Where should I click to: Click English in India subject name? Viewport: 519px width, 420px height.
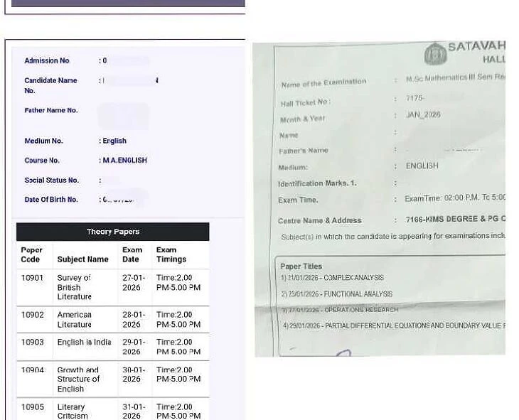click(x=84, y=343)
